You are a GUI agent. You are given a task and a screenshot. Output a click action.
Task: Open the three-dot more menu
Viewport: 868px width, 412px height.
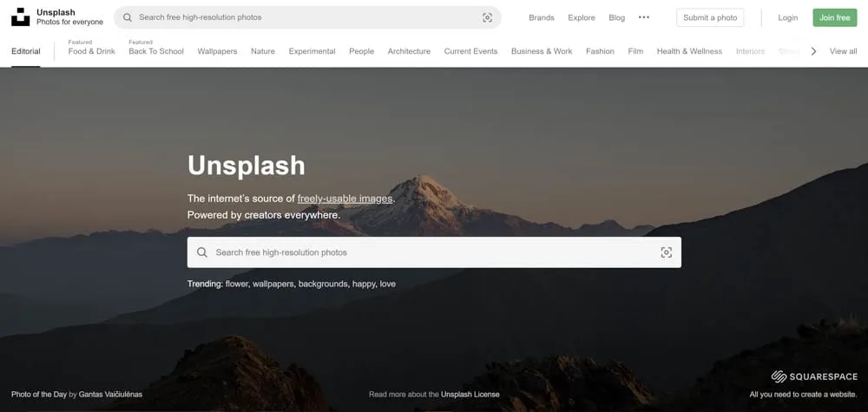[644, 17]
